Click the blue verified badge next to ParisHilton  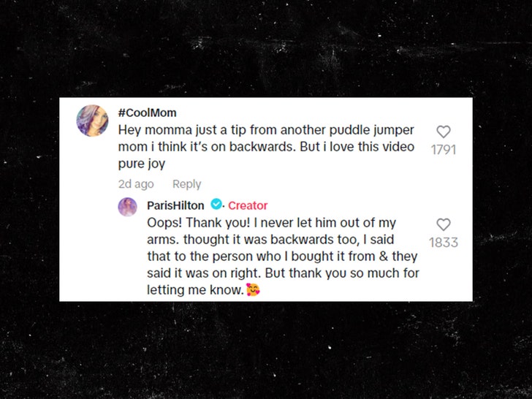[x=216, y=205]
